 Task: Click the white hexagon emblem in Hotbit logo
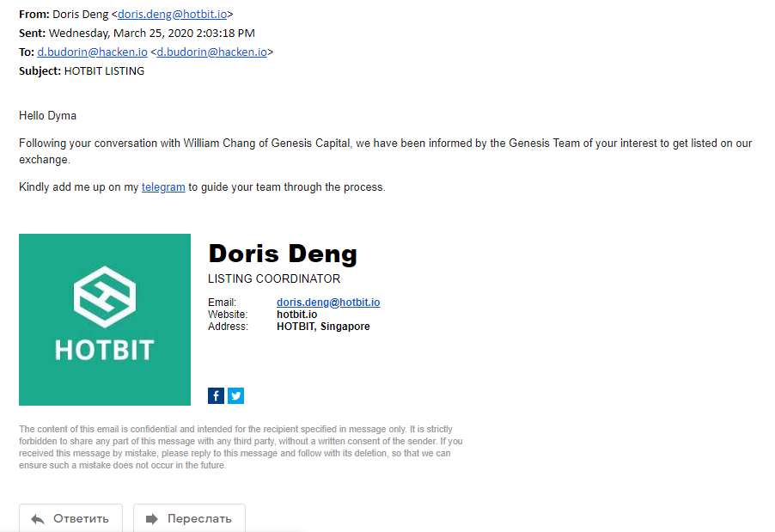[x=104, y=297]
